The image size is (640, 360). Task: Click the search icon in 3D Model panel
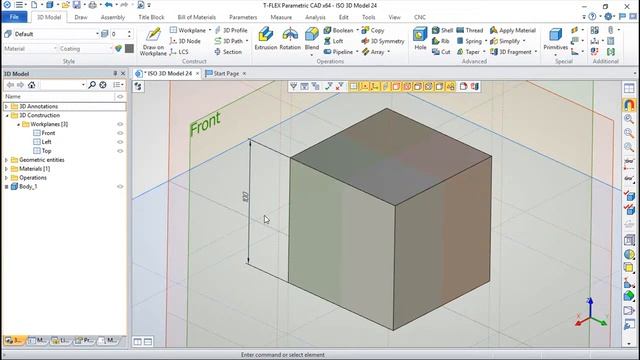point(92,85)
